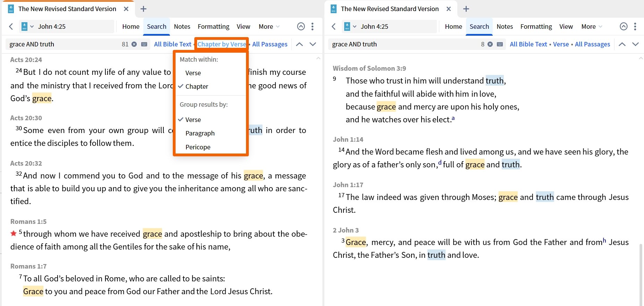Open All Passages filter in left panel
The image size is (644, 306).
[270, 44]
